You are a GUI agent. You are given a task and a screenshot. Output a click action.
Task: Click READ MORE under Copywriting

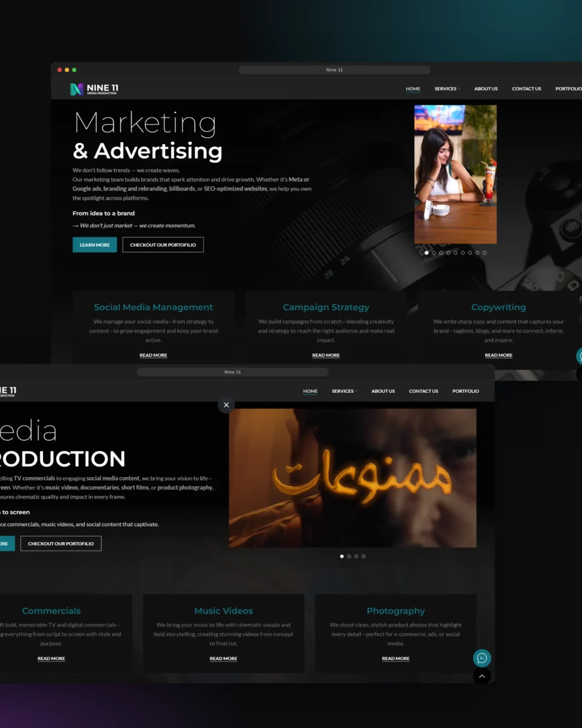(498, 355)
